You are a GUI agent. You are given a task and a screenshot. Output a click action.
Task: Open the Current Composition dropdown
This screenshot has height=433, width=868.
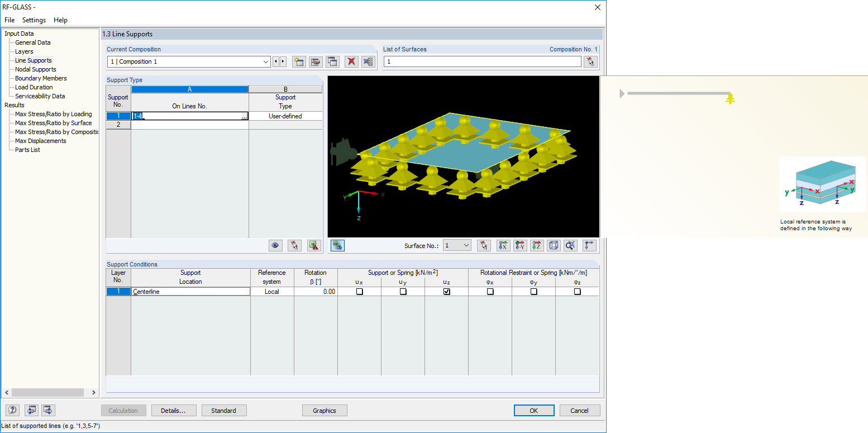[x=266, y=61]
